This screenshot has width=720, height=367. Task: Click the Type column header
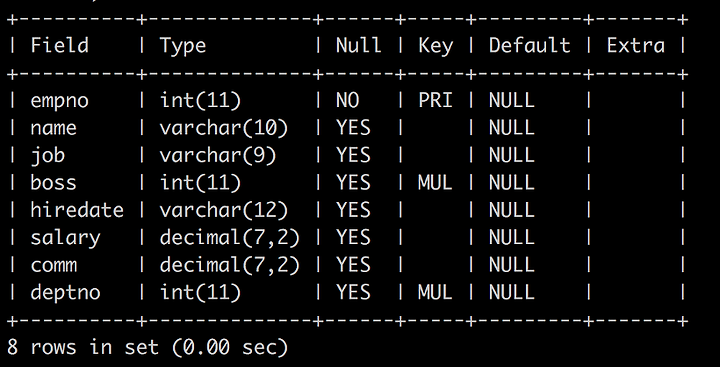tap(183, 46)
